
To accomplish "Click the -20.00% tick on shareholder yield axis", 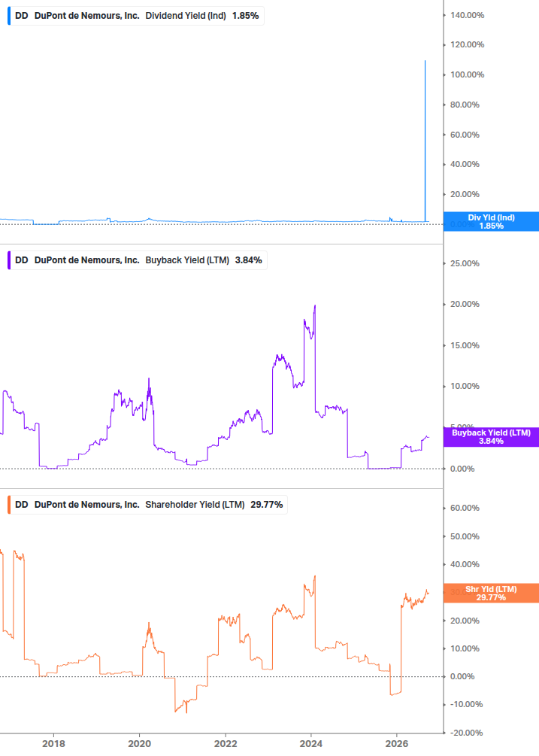I will 465,733.
